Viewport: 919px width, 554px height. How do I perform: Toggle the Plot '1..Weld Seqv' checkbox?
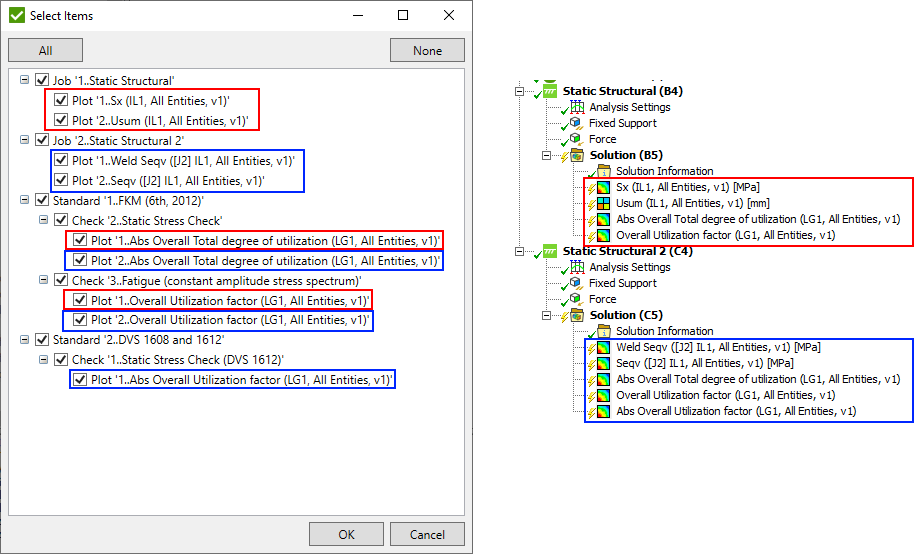coord(61,160)
